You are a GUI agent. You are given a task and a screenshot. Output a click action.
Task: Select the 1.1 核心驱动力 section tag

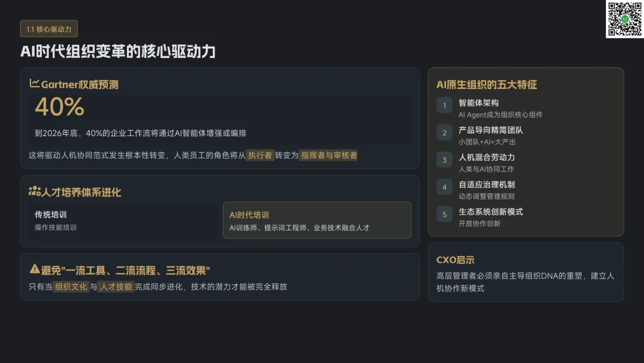[x=49, y=29]
